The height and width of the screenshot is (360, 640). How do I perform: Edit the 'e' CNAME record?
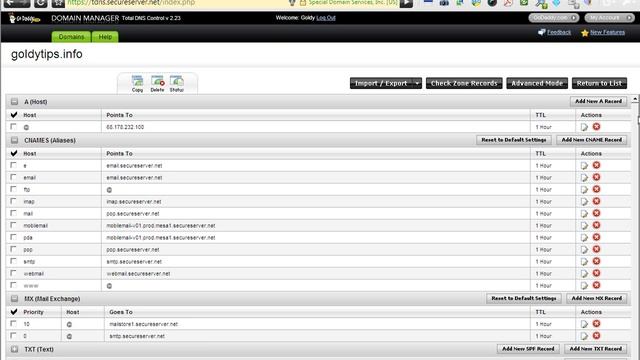584,165
